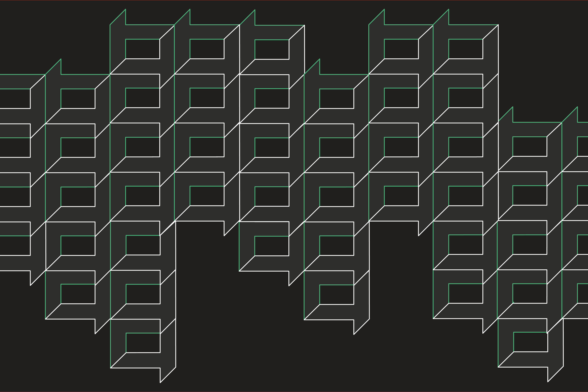The width and height of the screenshot is (588, 392).
Task: Click the empty dark area in the top-right corner
Action: coord(545,50)
